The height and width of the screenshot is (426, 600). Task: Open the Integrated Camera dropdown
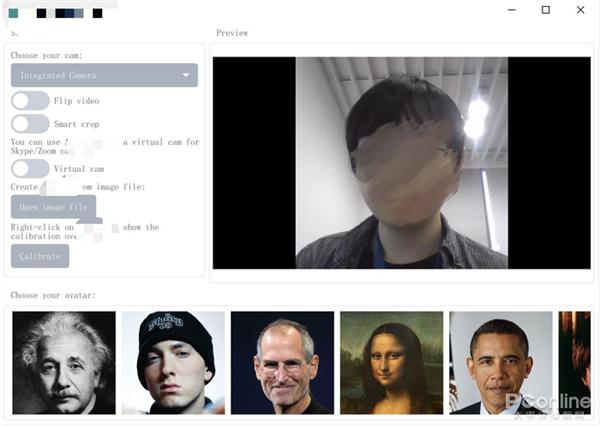coord(104,75)
